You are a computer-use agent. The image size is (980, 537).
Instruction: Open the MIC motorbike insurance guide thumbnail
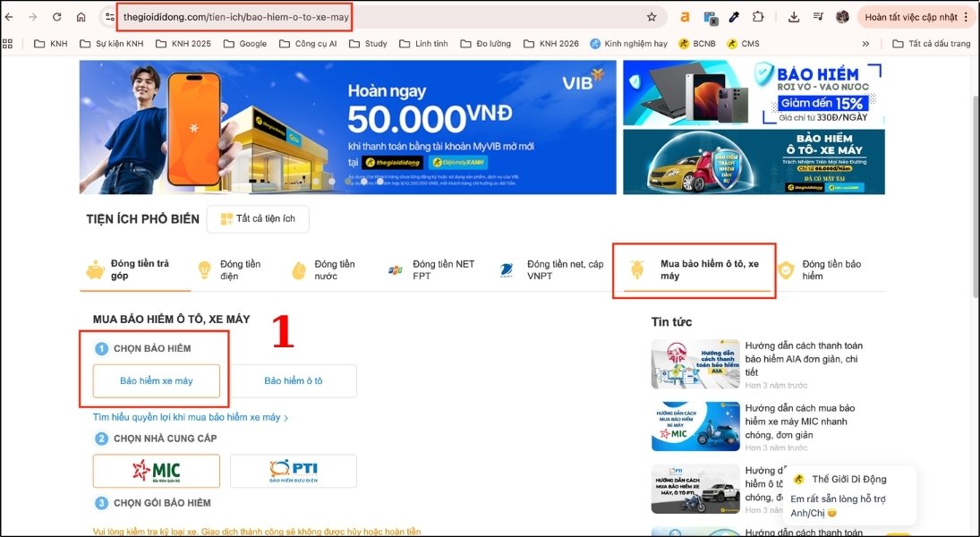pos(695,426)
